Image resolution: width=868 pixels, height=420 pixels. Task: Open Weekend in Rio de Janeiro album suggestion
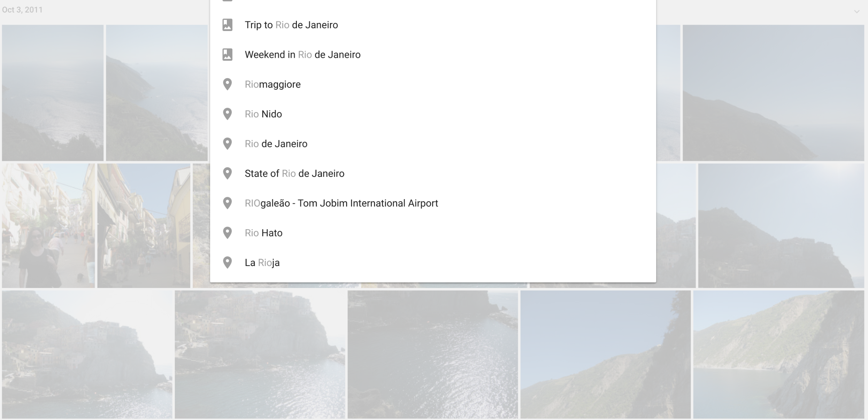pos(302,55)
